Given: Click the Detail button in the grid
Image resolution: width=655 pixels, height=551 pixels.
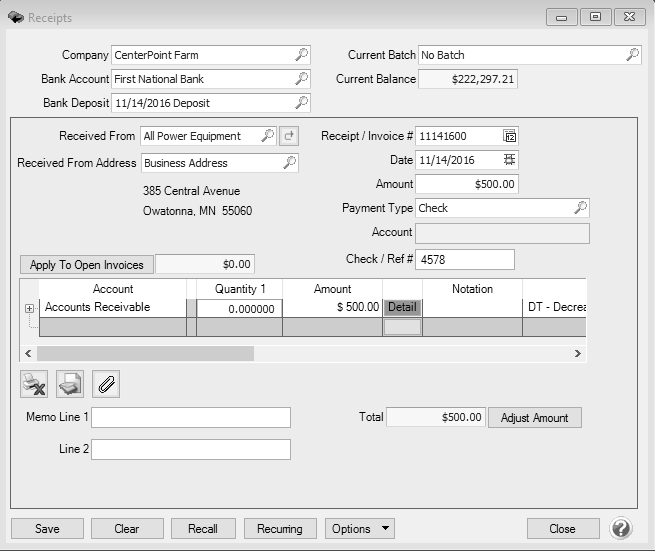Looking at the screenshot, I should [x=402, y=308].
